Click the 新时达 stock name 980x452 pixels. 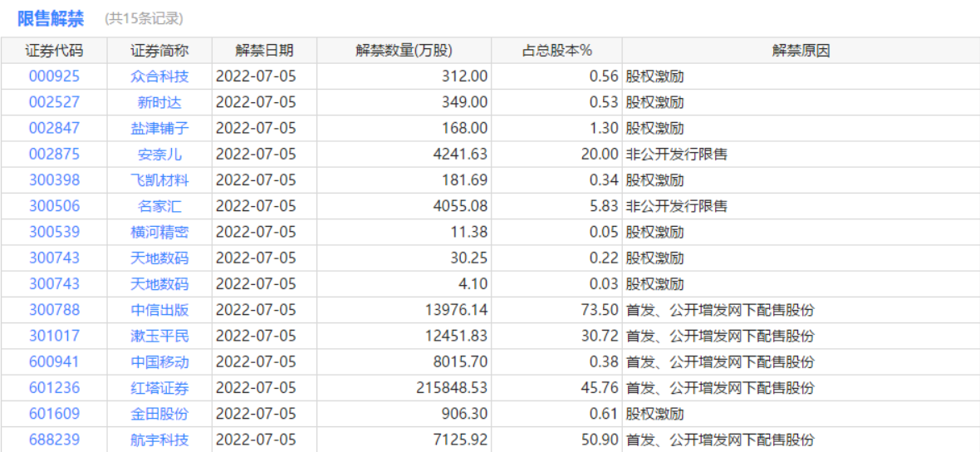point(159,102)
